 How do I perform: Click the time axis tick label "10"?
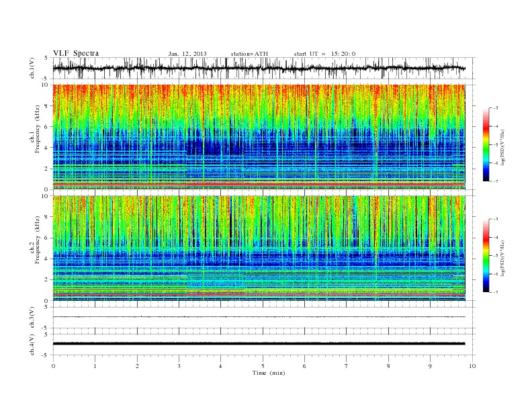[x=472, y=366]
